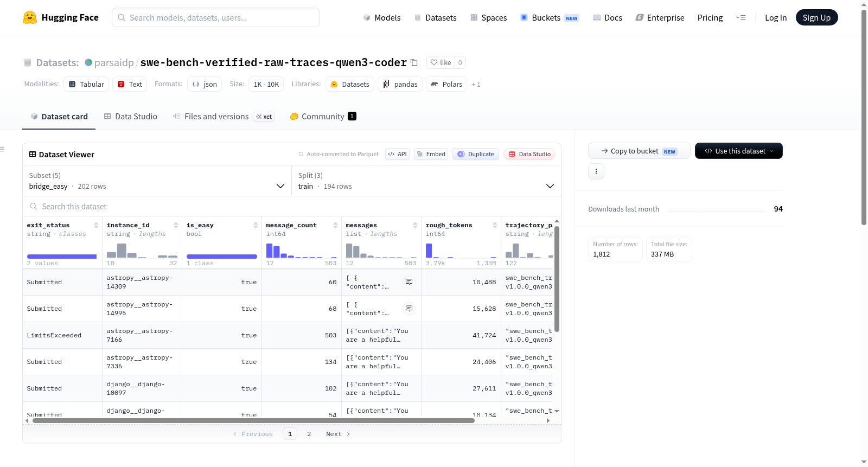Open the Dataset card tab

(59, 117)
